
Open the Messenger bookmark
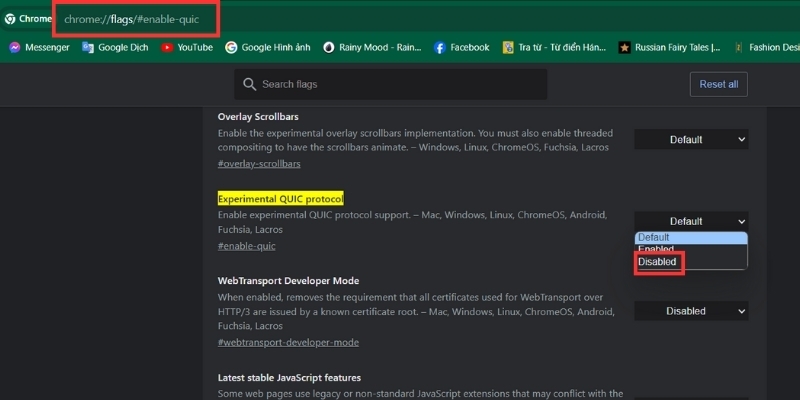click(x=39, y=47)
